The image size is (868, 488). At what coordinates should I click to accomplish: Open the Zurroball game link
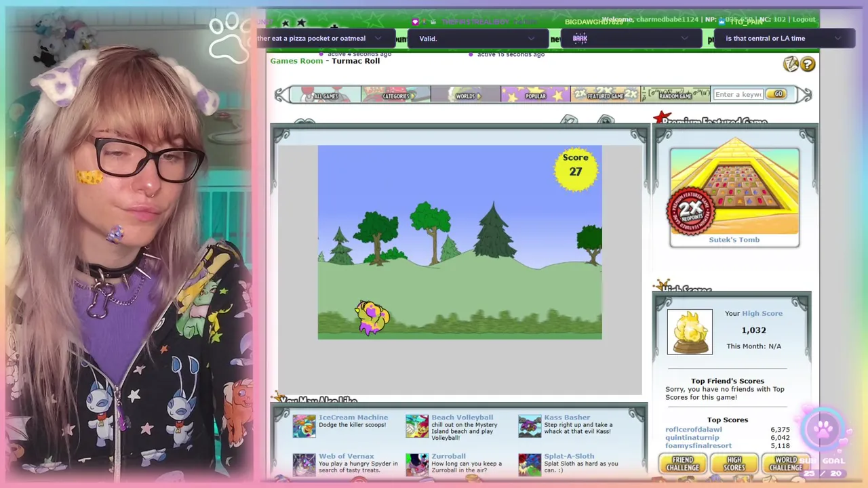pyautogui.click(x=448, y=456)
